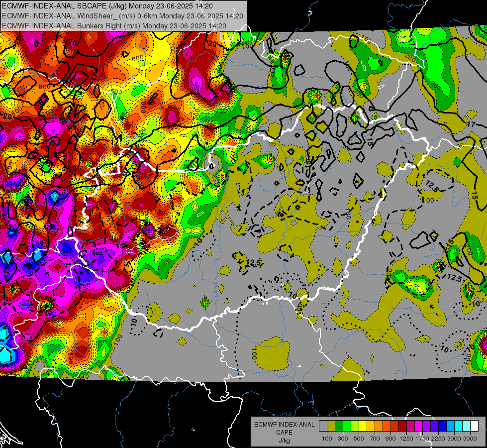Select the bright cyan legend swatch
This screenshot has height=448, width=487.
click(x=459, y=426)
